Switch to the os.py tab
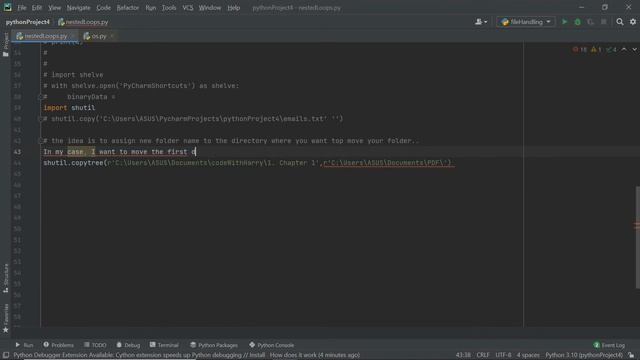640x360 pixels. [x=98, y=36]
